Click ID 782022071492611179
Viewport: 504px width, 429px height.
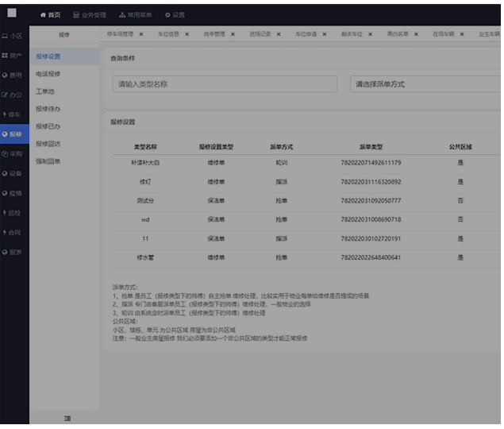click(371, 163)
